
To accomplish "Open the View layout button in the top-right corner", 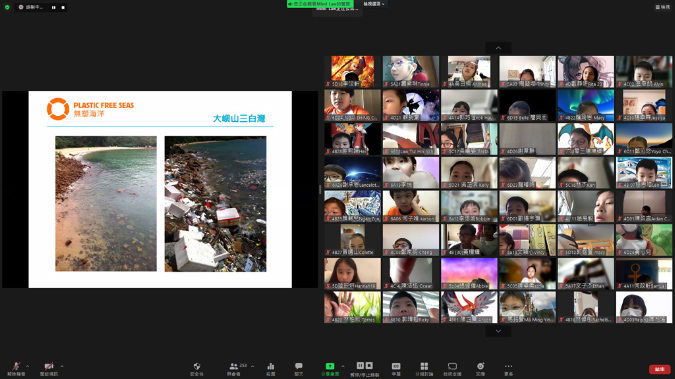I will [663, 7].
